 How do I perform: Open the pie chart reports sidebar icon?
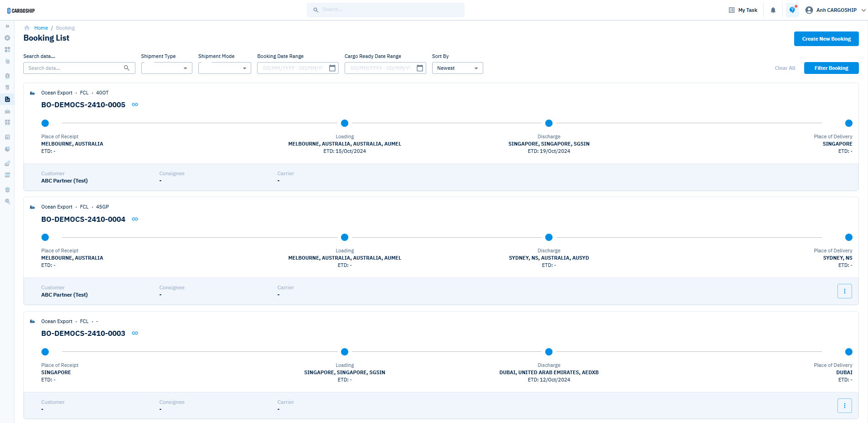(x=7, y=149)
